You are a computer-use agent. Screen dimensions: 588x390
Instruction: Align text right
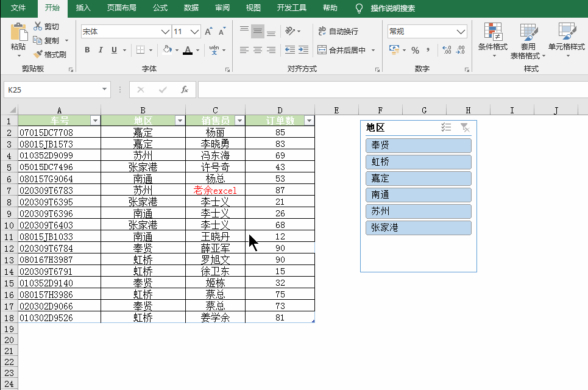pos(271,50)
